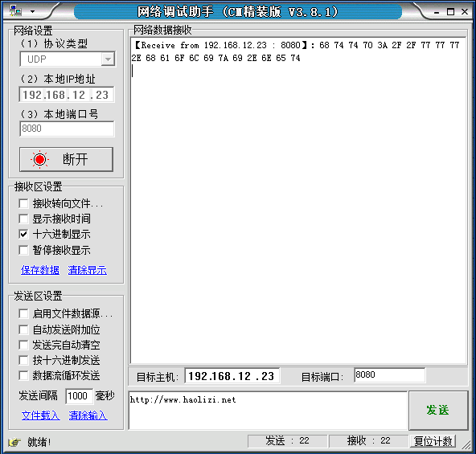Open the title bar dropdown arrow menu
476x454 pixels.
[x=32, y=12]
